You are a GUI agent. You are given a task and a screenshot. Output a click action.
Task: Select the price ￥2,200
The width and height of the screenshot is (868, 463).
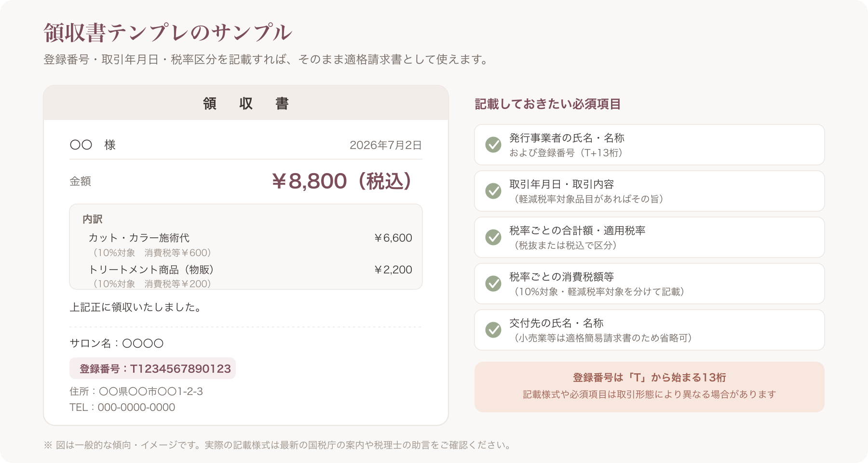tap(393, 270)
